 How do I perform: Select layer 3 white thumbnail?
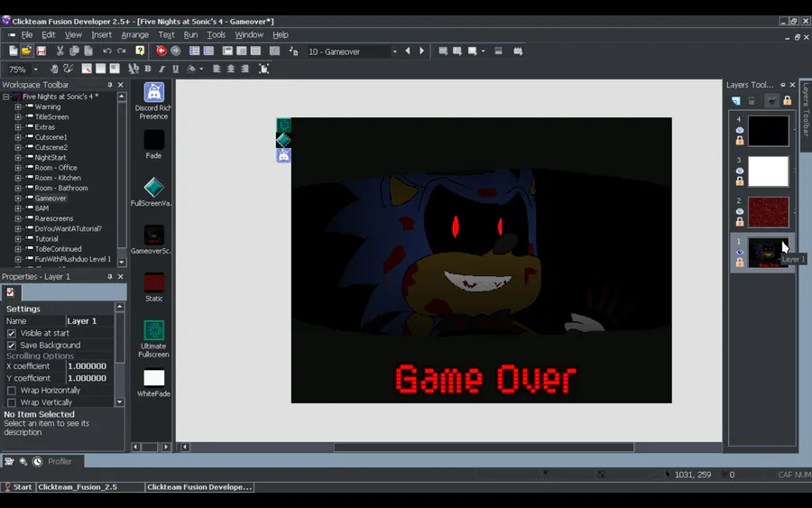(769, 171)
